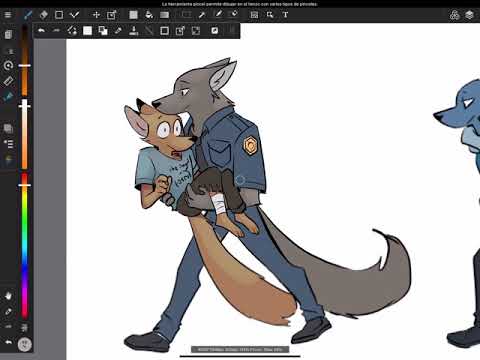480x360 pixels.
Task: Select the Select Eraser tool
Action: click(234, 14)
